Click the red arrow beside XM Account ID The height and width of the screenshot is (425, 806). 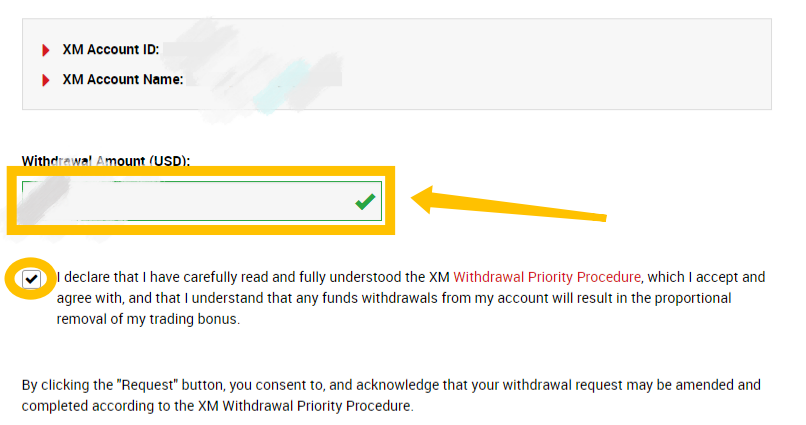click(x=46, y=51)
